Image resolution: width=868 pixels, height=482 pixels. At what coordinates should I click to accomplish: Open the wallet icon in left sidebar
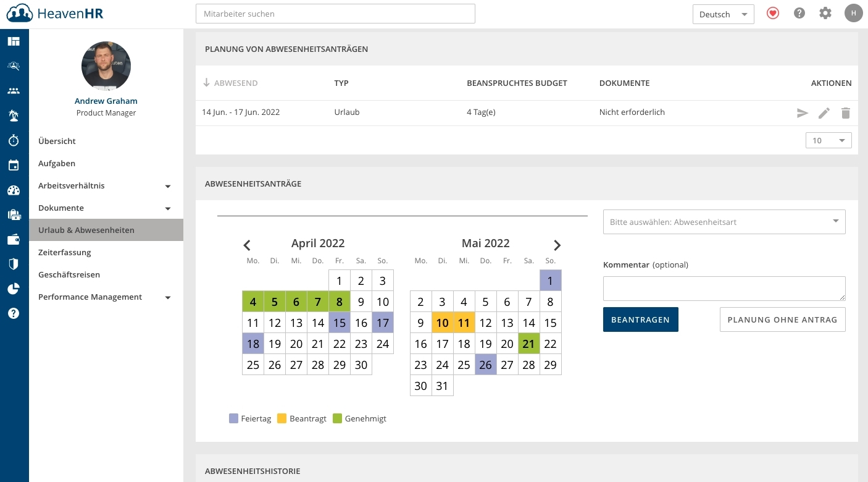point(14,239)
